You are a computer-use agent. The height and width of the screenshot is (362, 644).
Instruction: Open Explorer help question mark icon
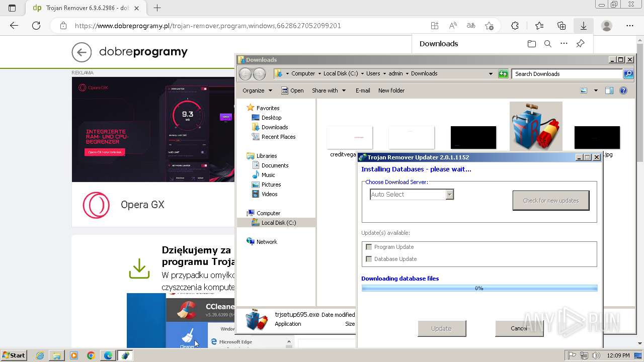coord(623,90)
